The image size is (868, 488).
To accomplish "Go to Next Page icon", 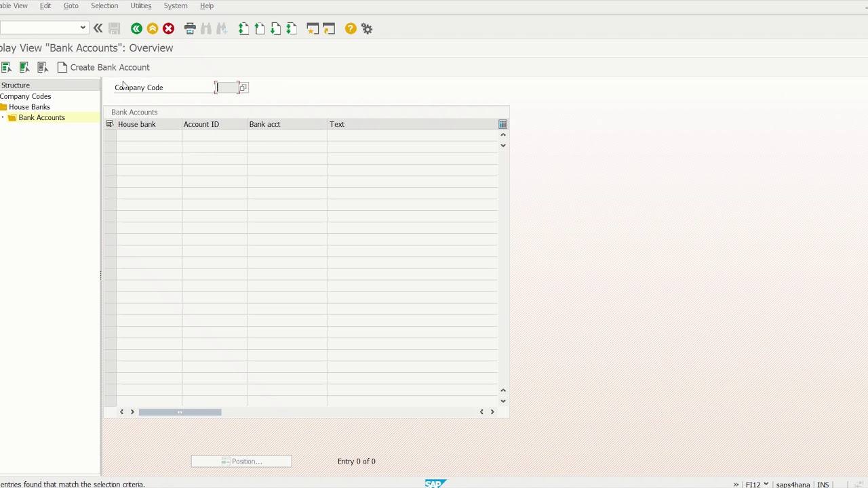I will click(275, 28).
